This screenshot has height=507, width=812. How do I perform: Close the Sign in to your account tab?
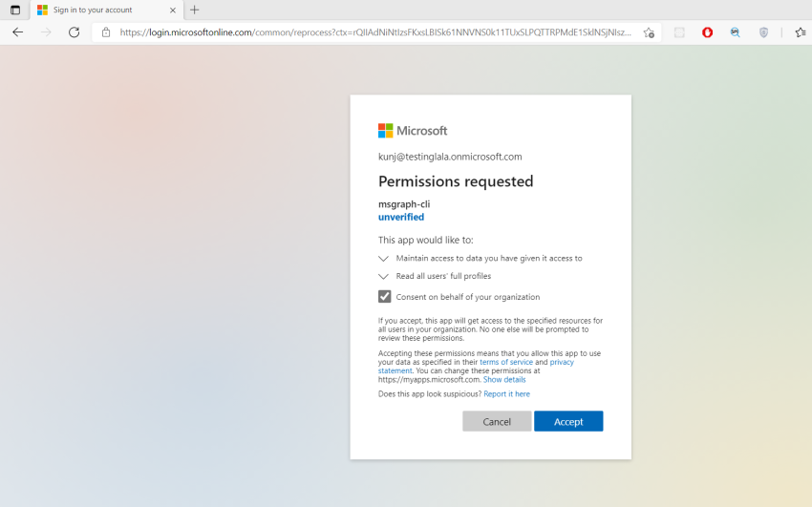[172, 10]
